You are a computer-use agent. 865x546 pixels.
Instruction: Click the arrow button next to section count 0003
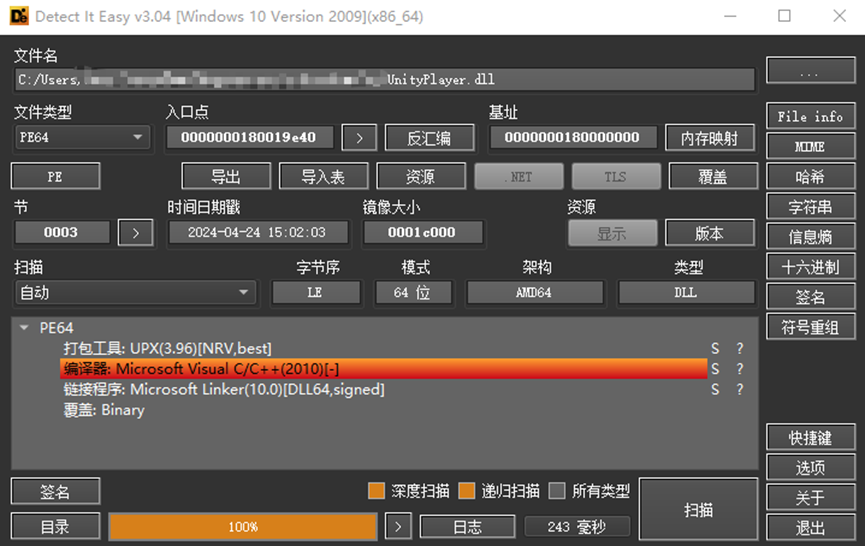pos(136,233)
